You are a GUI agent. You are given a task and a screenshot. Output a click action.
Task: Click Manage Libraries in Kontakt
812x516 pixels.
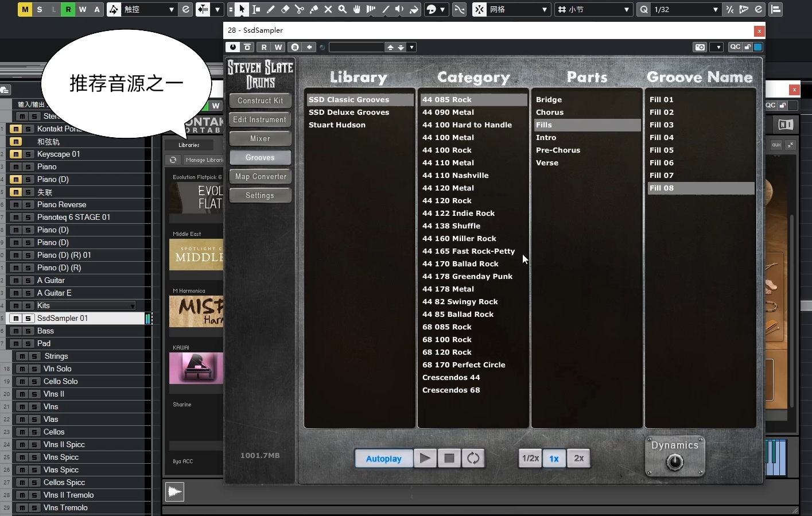tap(203, 160)
